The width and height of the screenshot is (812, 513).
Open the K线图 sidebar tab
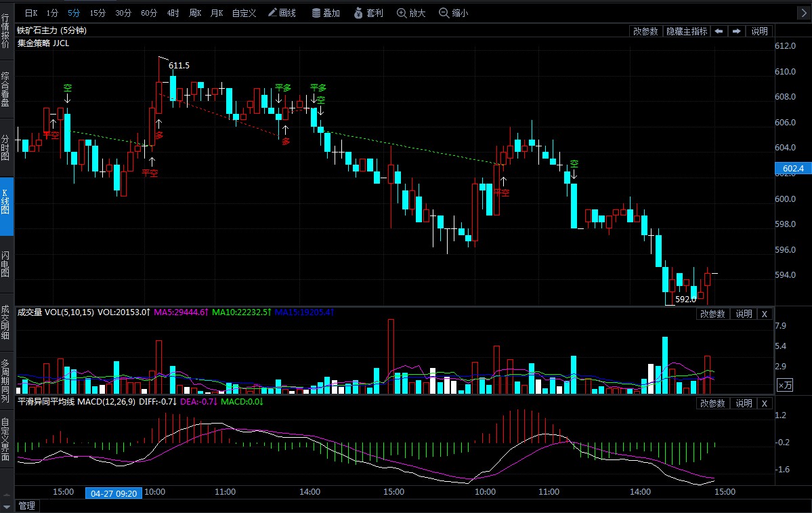pos(5,206)
